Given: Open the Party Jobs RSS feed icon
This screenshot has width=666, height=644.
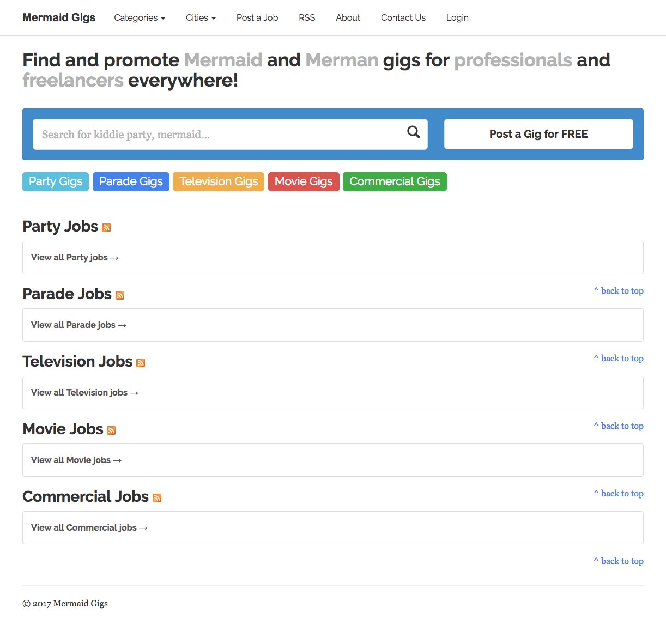Looking at the screenshot, I should coord(106,228).
